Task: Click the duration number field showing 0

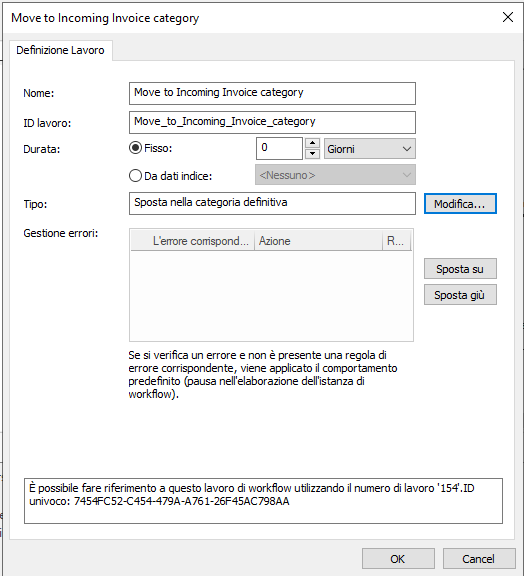Action: pos(279,148)
